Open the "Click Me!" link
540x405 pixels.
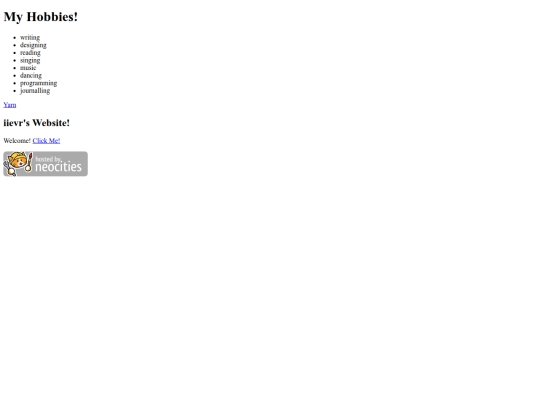click(x=46, y=141)
